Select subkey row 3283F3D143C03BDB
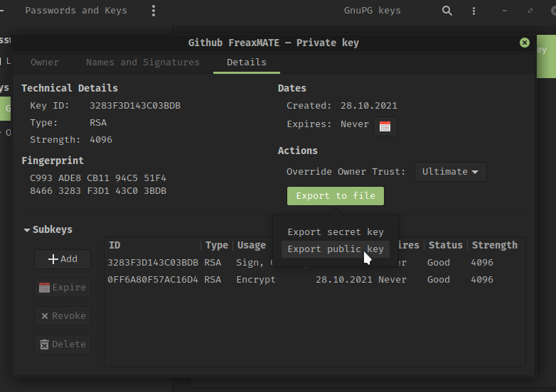The width and height of the screenshot is (556, 392). click(153, 263)
